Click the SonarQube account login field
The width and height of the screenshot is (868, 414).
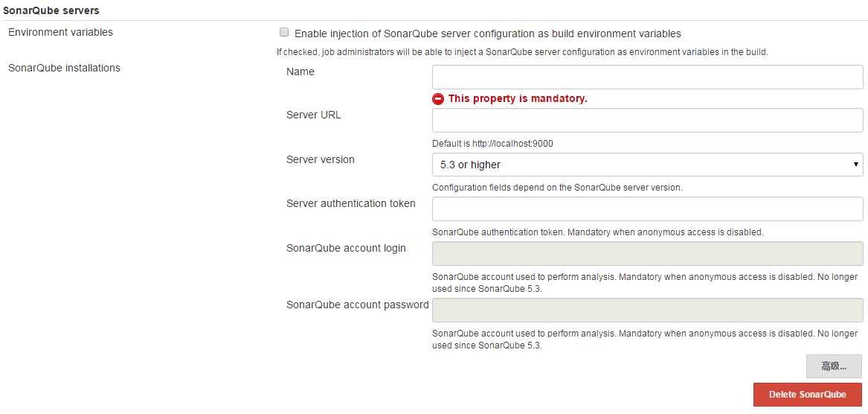[647, 253]
